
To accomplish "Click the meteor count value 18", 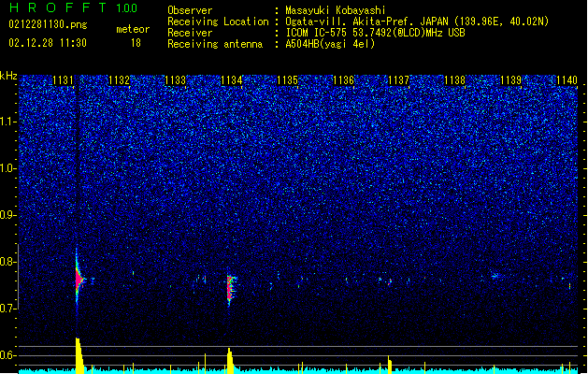I will [136, 43].
